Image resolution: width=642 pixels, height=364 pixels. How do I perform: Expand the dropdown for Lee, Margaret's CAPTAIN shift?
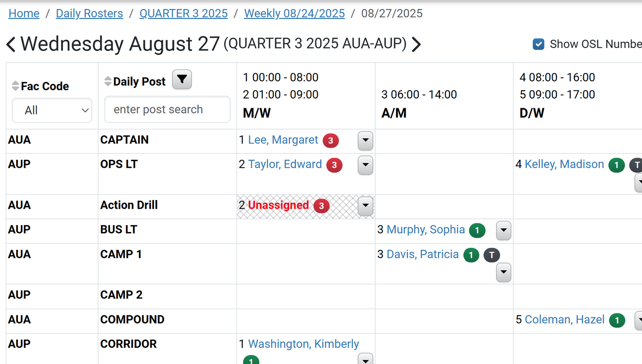click(x=365, y=141)
